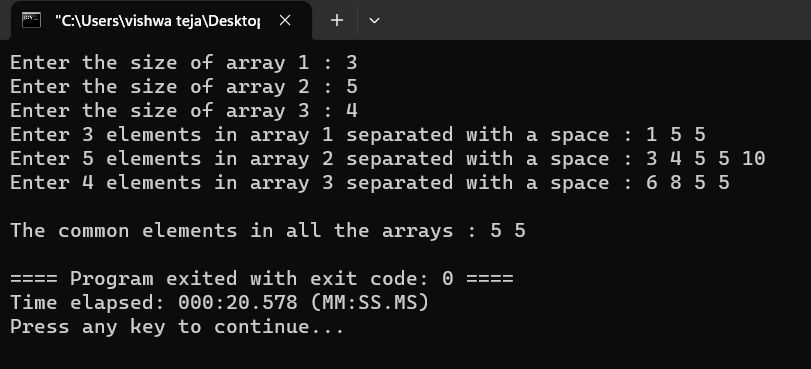Click the empty title bar area beside chevron

pos(597,20)
